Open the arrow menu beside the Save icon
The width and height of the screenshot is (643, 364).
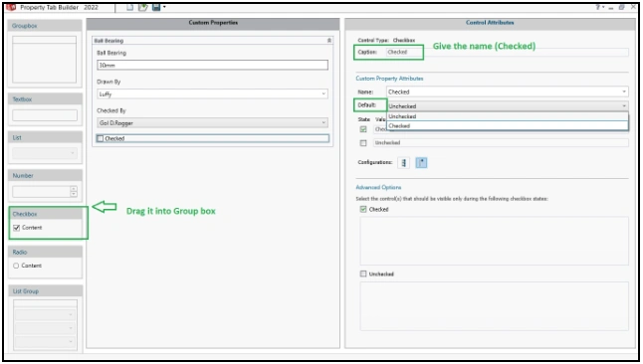click(x=164, y=7)
